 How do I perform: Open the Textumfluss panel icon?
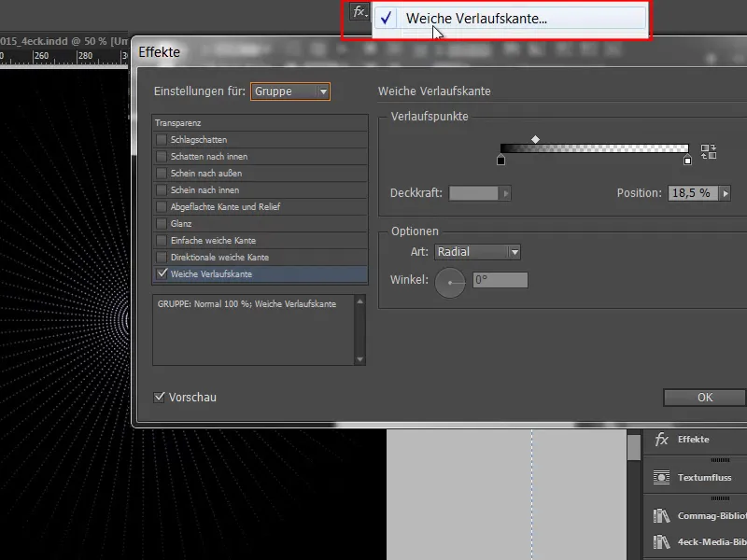661,477
